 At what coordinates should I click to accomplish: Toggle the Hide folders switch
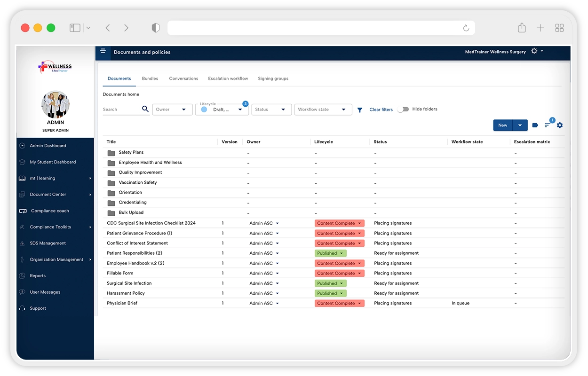coord(403,109)
